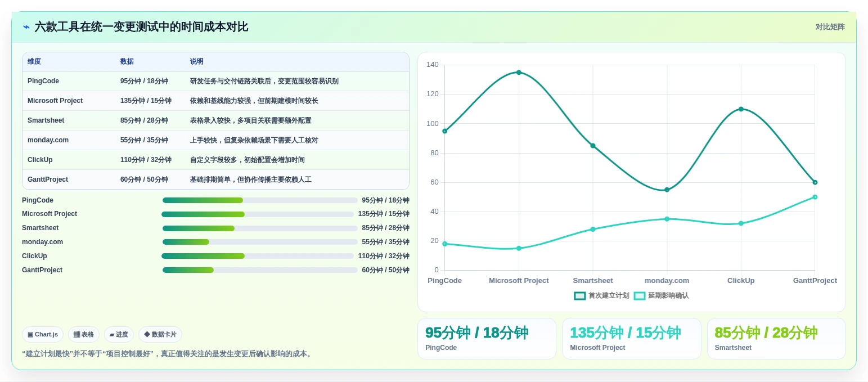This screenshot has width=868, height=382.
Task: Click table cell 55分钟 / 35分钟
Action: tap(144, 140)
